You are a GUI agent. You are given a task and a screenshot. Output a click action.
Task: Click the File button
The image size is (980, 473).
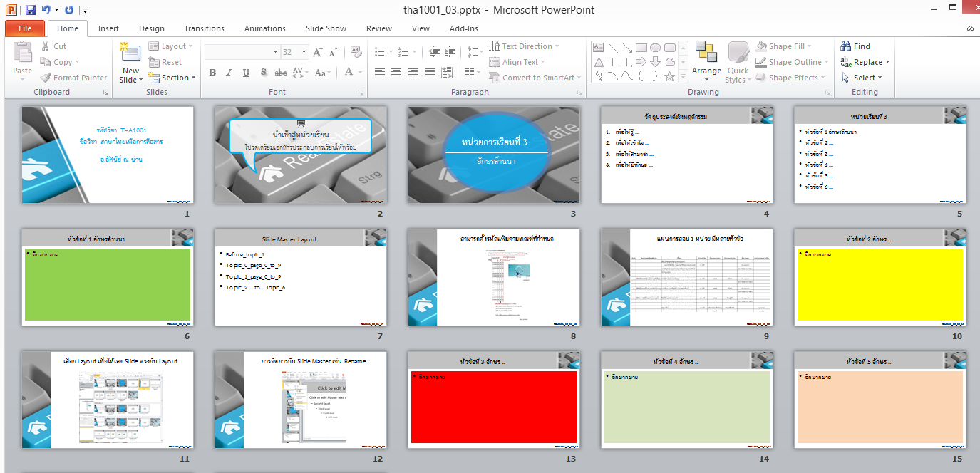(25, 28)
